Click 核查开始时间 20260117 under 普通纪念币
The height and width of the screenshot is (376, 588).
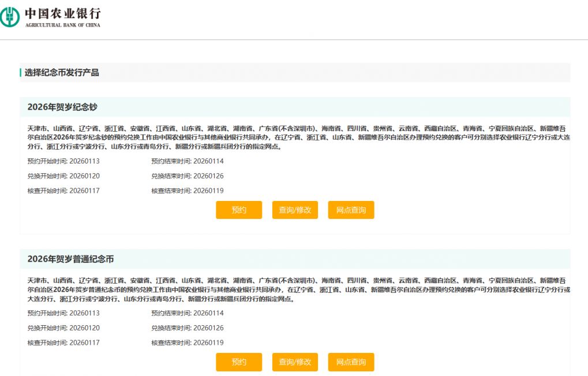(x=63, y=343)
